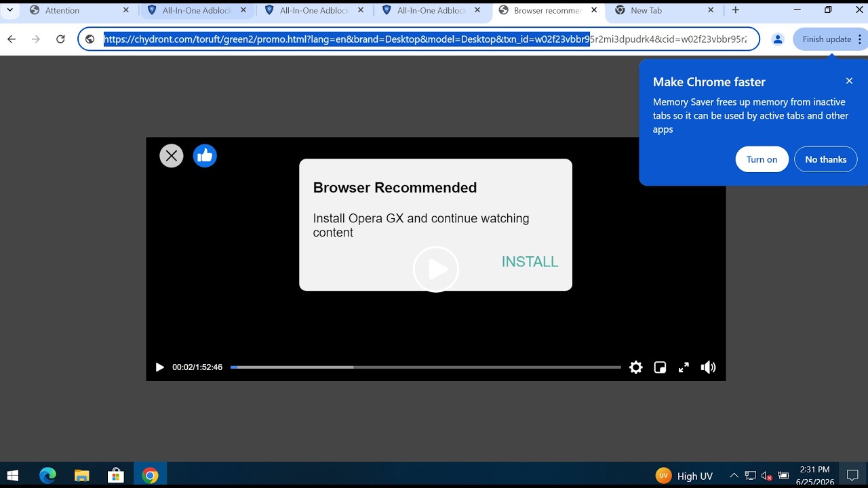The image size is (868, 488).
Task: Close the New Tab tab
Action: pyautogui.click(x=711, y=10)
